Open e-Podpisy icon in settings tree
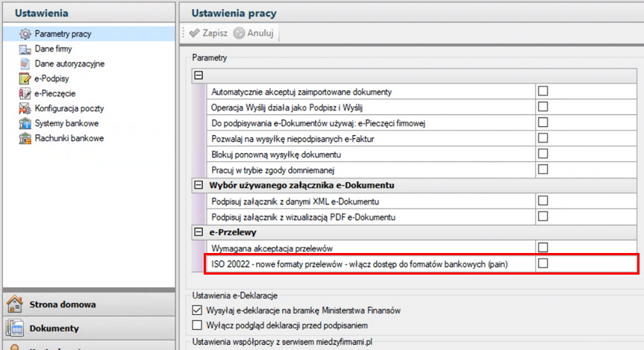 point(25,78)
